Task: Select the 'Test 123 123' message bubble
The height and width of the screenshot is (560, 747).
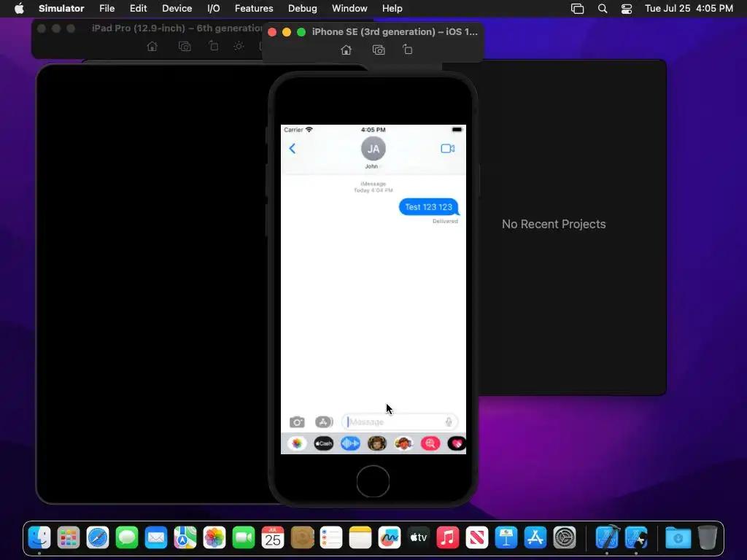Action: click(x=429, y=206)
